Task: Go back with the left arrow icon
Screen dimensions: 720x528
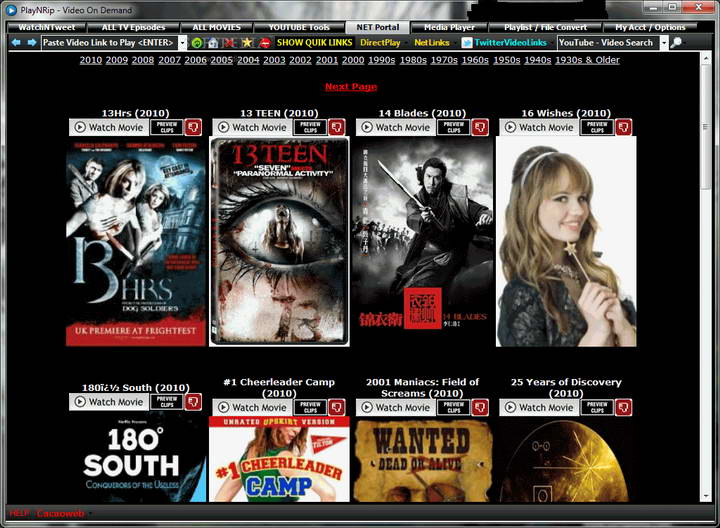Action: [x=16, y=43]
